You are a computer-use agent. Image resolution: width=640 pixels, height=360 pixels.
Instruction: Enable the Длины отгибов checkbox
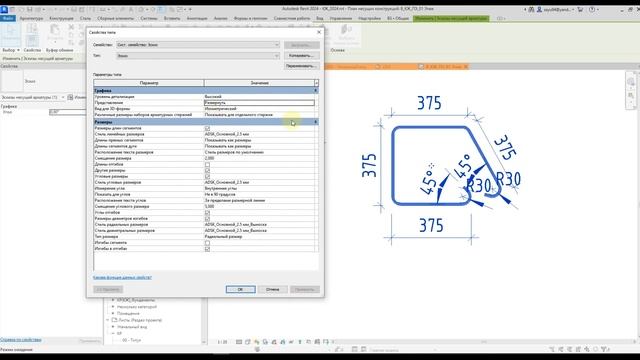tap(207, 164)
